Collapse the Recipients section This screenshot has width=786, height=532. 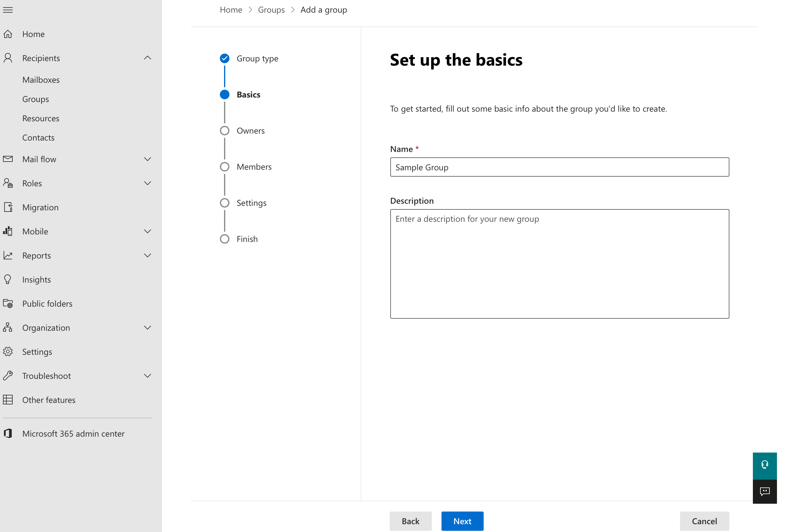pos(148,58)
